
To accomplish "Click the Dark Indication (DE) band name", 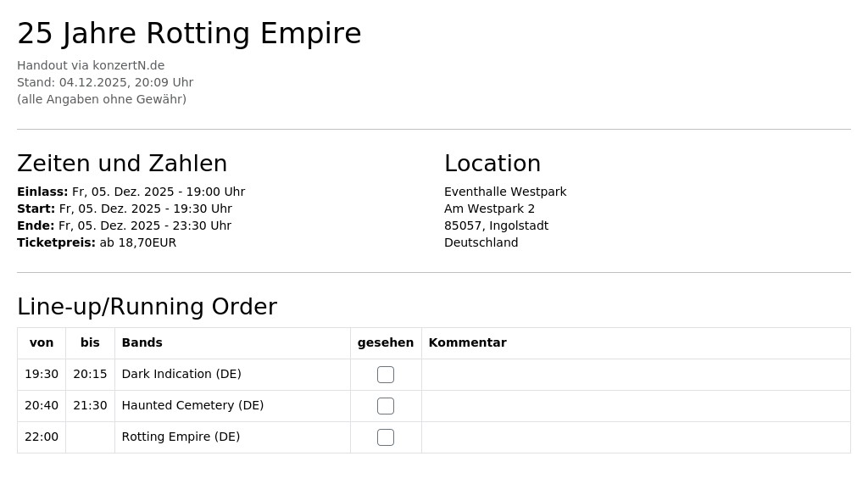I will point(181,375).
